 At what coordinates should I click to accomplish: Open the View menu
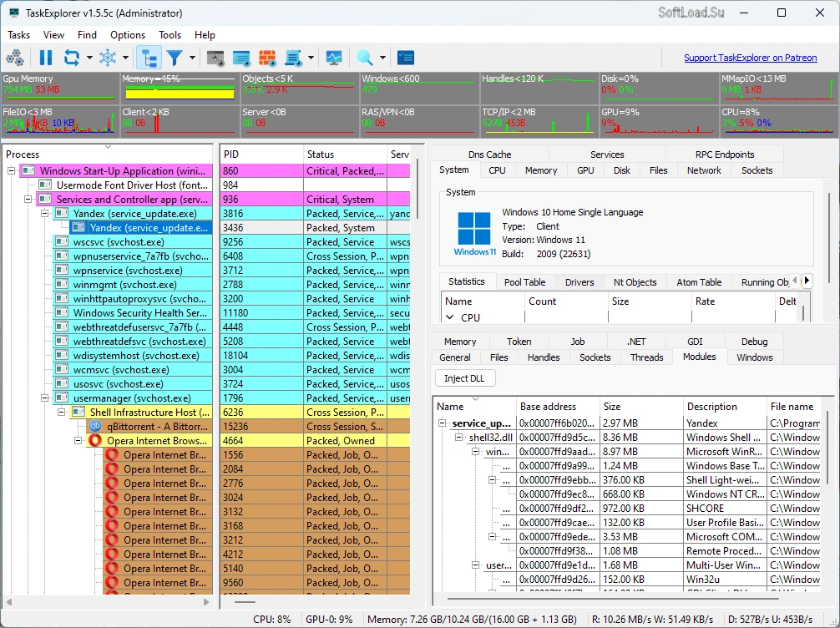coord(53,35)
